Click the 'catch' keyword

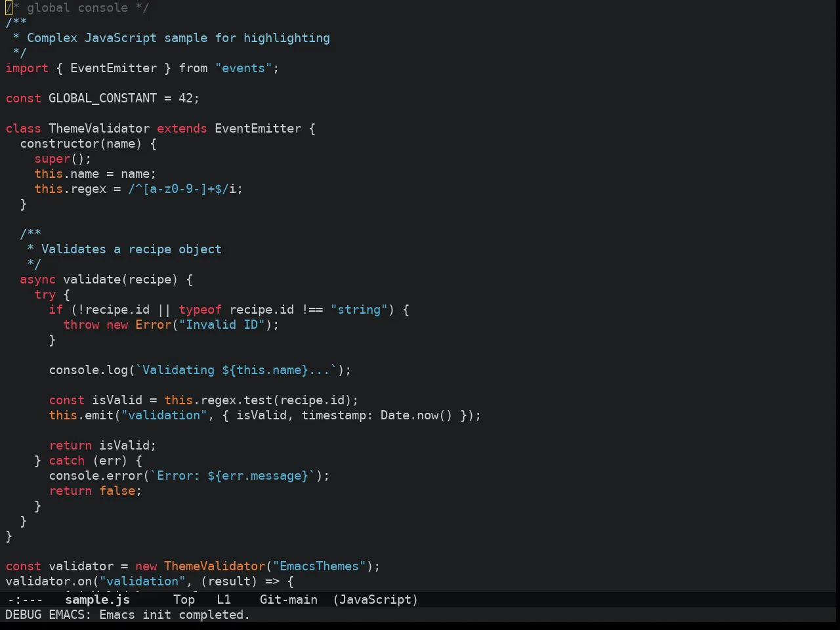(67, 461)
